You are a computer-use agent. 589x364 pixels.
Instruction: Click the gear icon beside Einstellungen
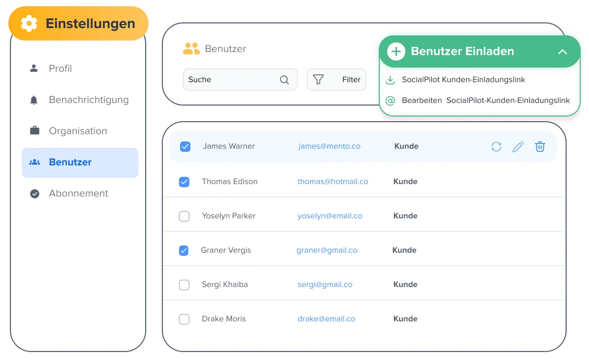click(29, 23)
